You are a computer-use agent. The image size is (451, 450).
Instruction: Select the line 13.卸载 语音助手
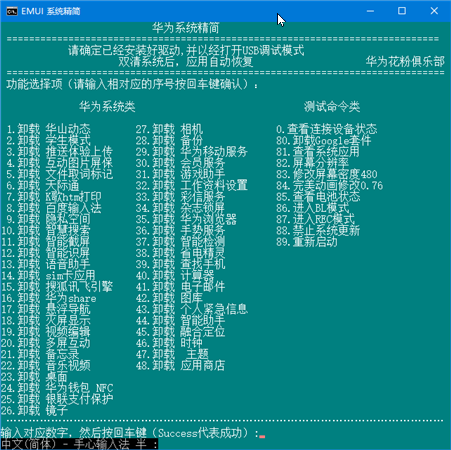coord(46,264)
